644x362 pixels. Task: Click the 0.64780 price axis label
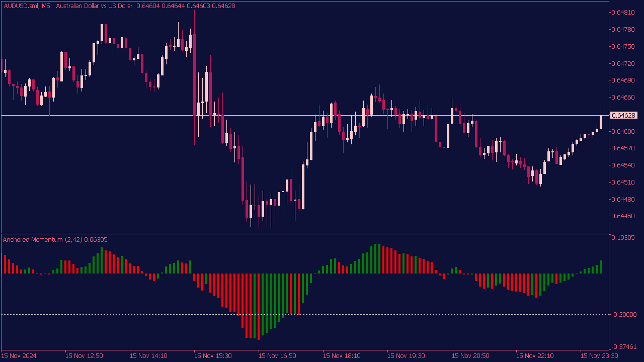(623, 29)
